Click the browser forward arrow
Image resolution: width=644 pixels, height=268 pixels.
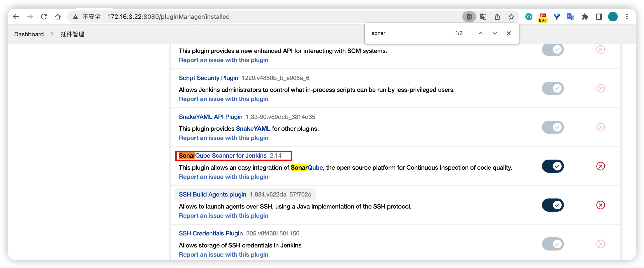[x=30, y=17]
